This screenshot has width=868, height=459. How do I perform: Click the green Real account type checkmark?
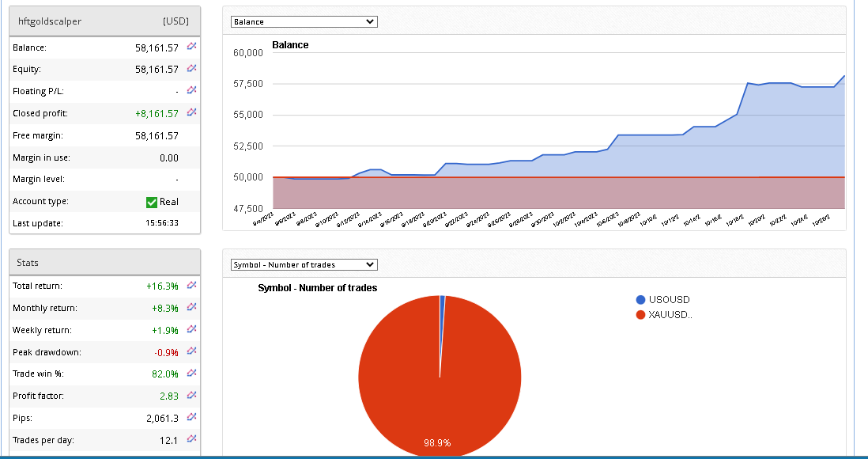(x=152, y=202)
